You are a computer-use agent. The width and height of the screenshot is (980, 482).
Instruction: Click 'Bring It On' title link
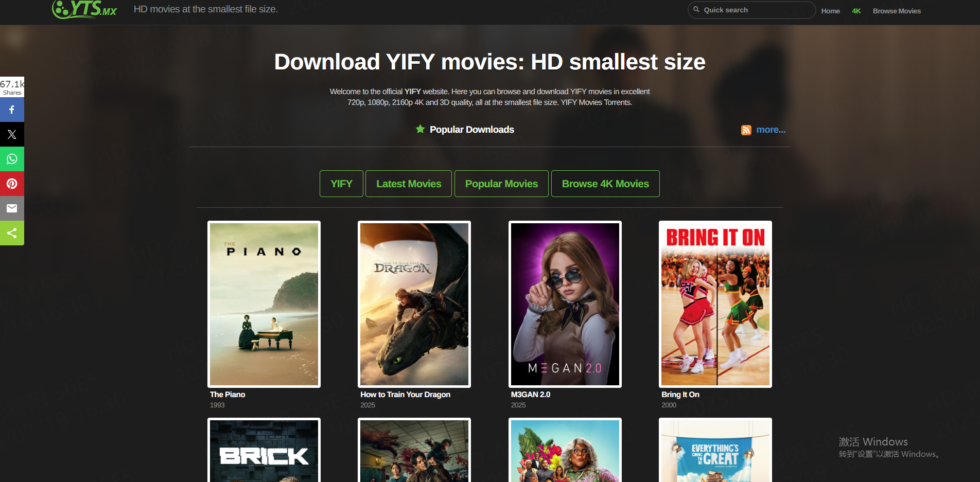pos(680,395)
